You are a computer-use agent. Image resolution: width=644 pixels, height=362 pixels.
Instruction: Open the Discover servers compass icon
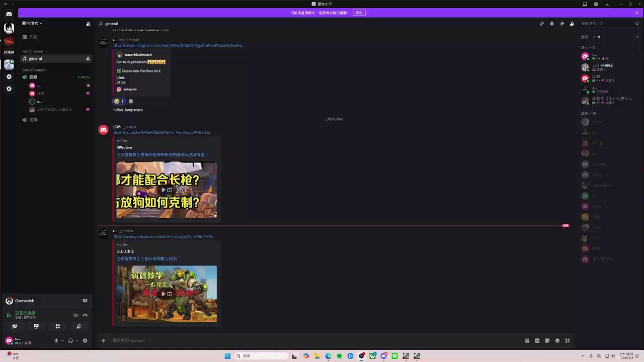coord(9,88)
